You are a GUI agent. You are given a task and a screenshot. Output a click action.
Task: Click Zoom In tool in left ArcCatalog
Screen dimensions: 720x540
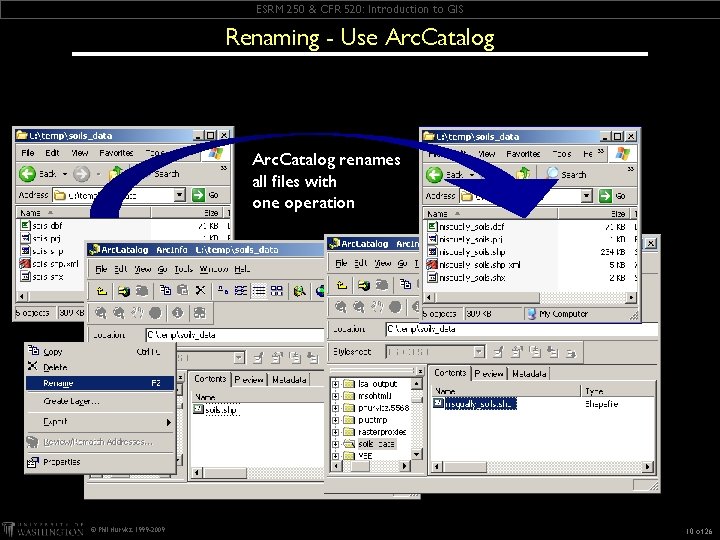(101, 313)
